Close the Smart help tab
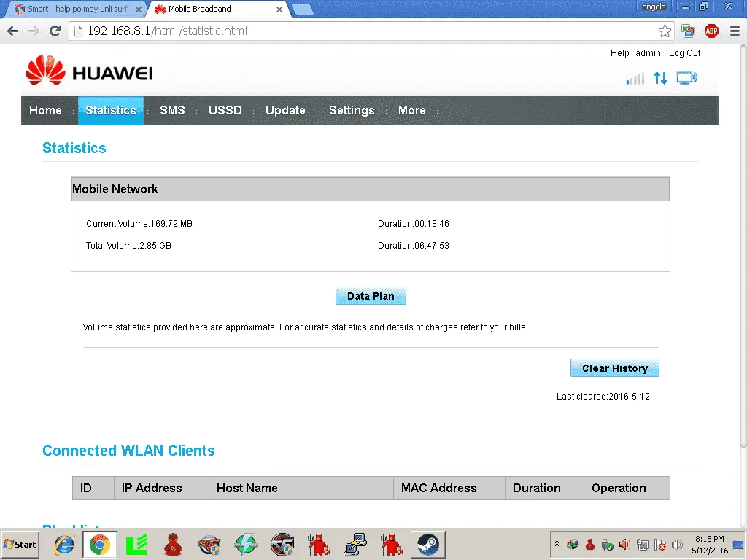The height and width of the screenshot is (560, 747). [138, 9]
